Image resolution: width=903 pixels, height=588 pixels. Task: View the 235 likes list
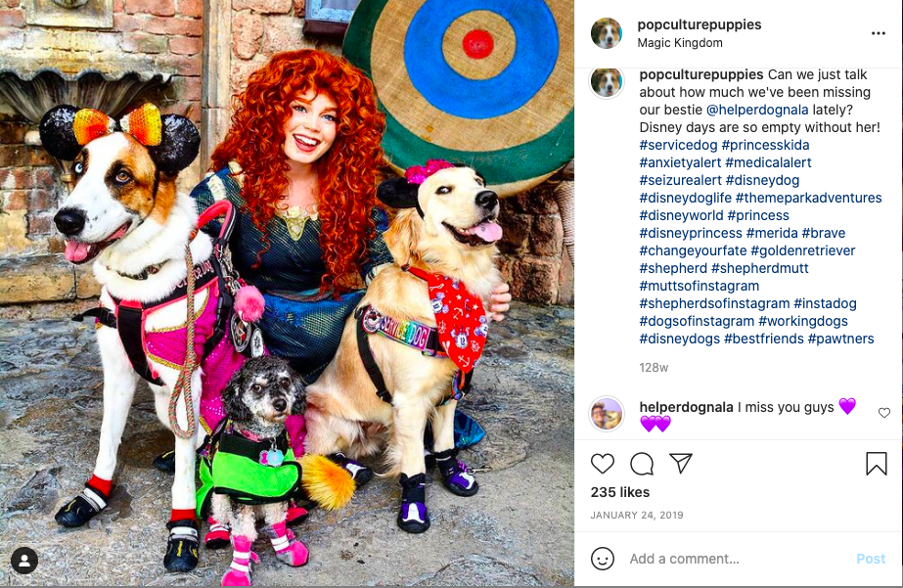(x=619, y=492)
